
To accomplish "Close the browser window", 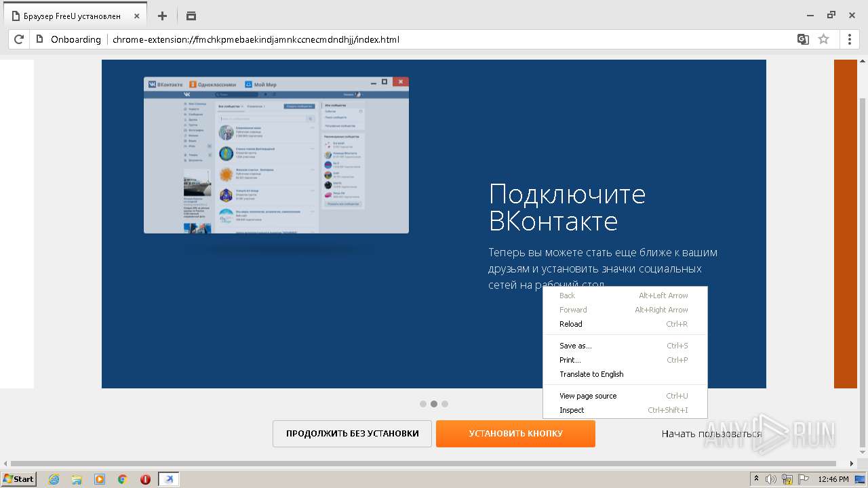I will click(x=852, y=15).
